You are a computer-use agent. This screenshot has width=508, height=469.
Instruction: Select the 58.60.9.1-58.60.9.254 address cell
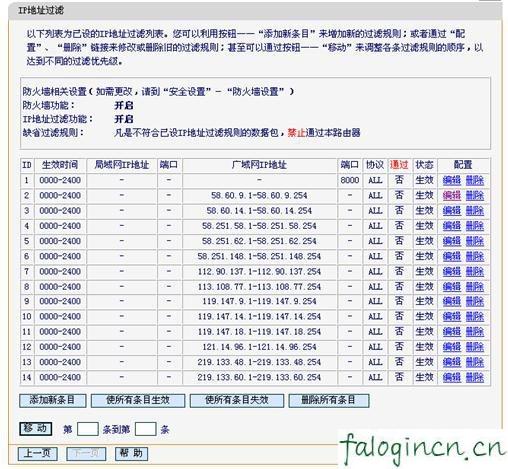coord(259,195)
